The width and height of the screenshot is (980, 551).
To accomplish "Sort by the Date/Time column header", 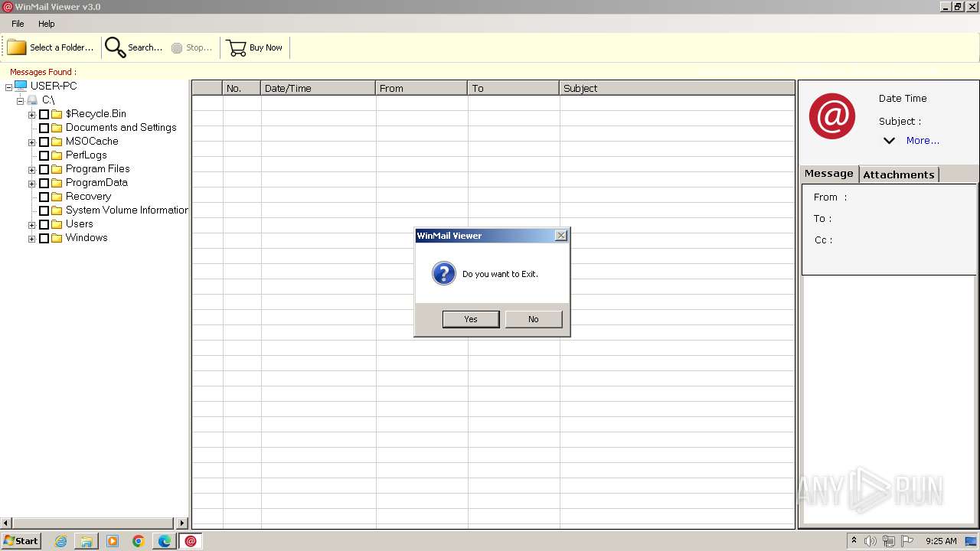I will point(318,88).
